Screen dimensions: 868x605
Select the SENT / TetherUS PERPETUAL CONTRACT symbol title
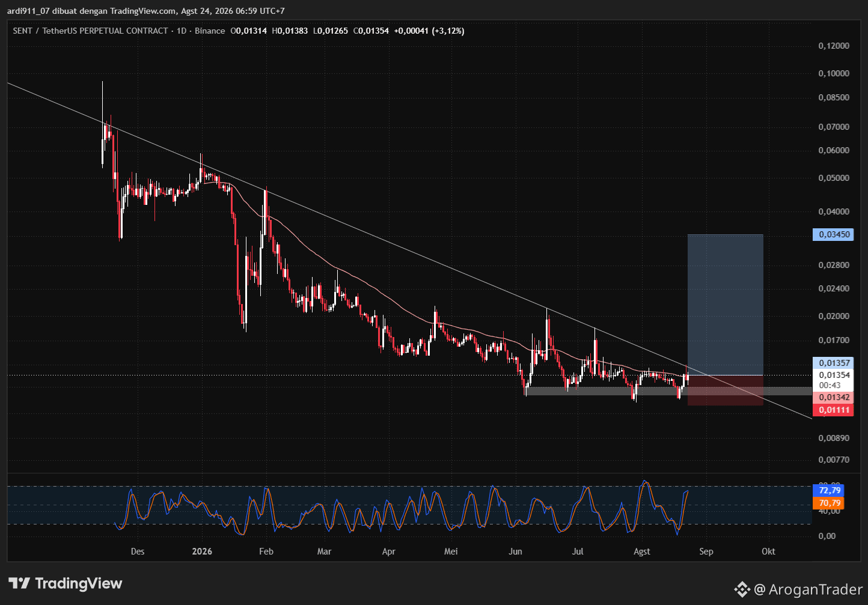pos(90,31)
